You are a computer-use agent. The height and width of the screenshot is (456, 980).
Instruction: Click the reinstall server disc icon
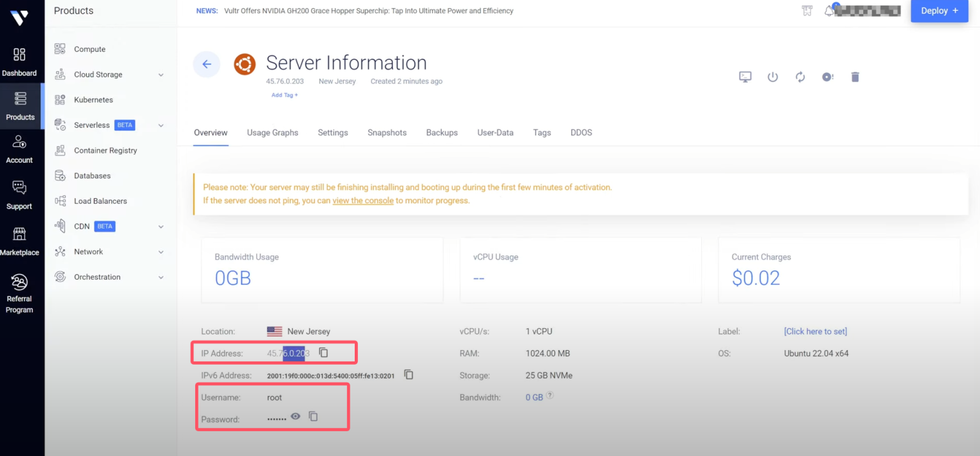pos(828,77)
